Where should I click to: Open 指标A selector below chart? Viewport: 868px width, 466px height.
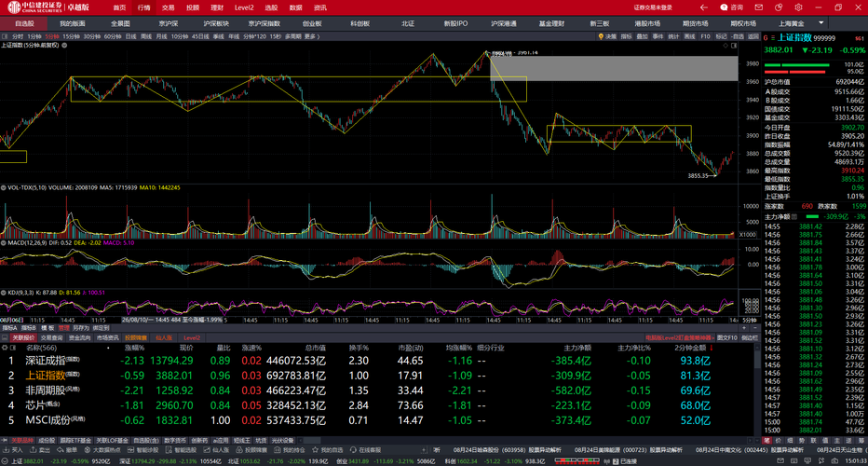(x=9, y=328)
